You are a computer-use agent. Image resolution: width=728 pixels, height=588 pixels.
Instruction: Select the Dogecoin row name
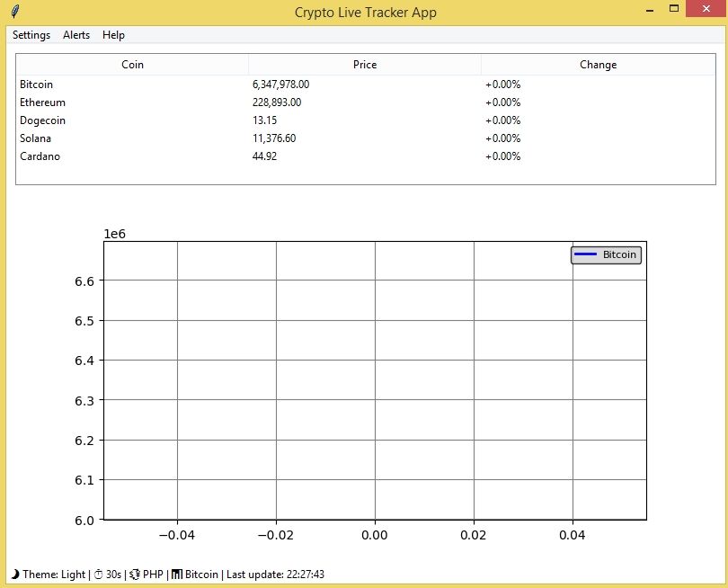pyautogui.click(x=42, y=120)
